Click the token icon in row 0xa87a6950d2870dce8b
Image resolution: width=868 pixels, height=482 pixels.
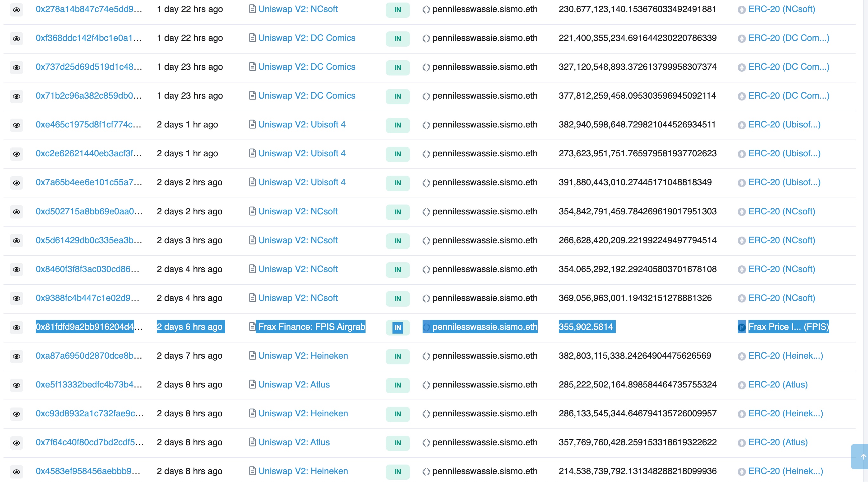(x=741, y=356)
